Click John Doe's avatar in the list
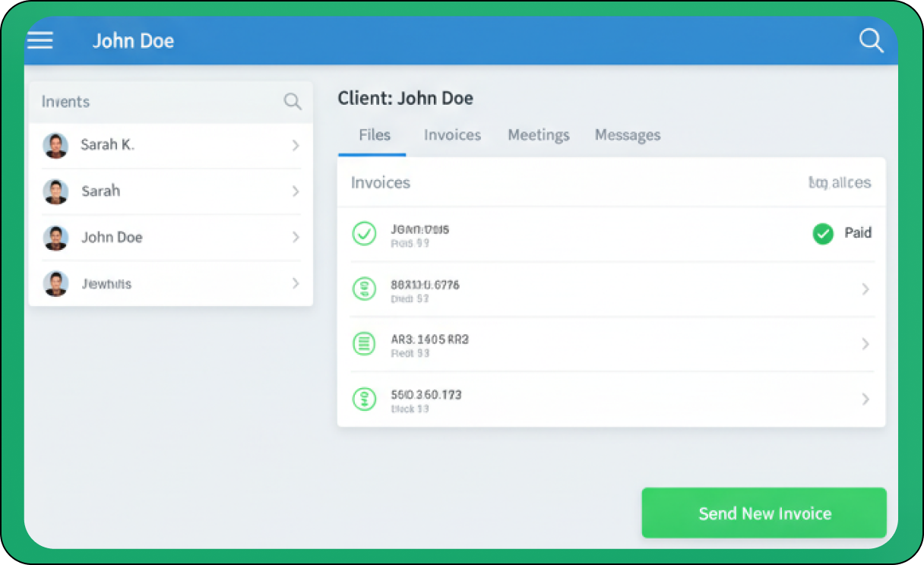924x565 pixels. pyautogui.click(x=55, y=238)
